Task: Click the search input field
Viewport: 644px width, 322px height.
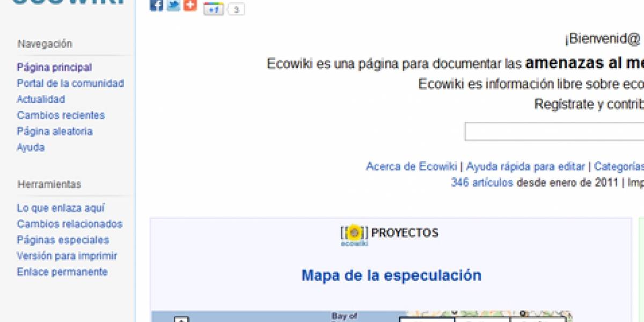Action: tap(554, 131)
